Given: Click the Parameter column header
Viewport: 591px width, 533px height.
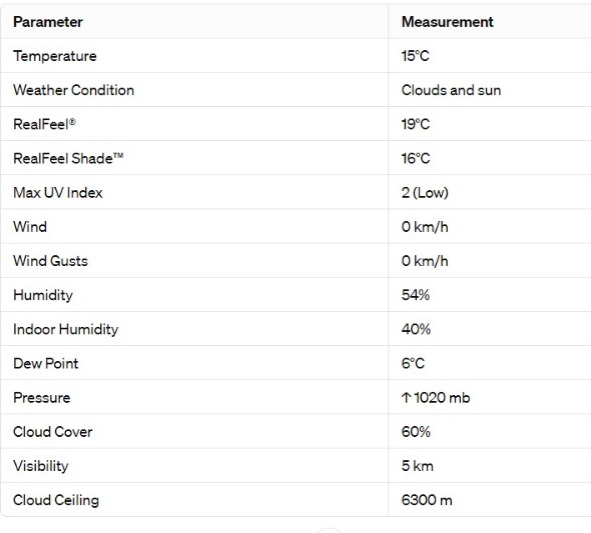Looking at the screenshot, I should (x=48, y=22).
